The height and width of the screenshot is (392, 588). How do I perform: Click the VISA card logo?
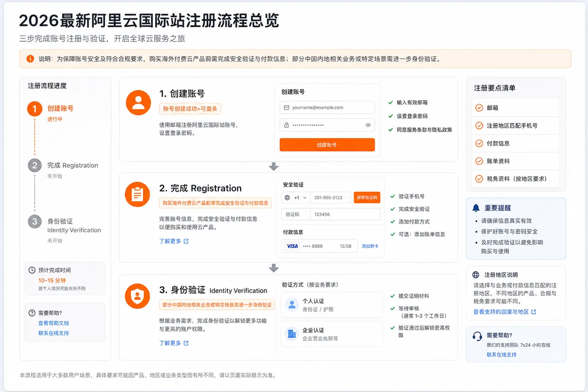point(292,246)
